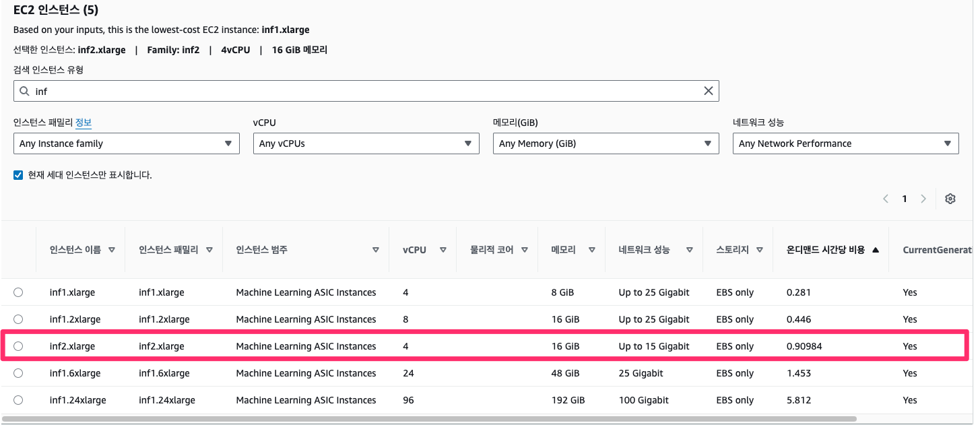This screenshot has width=980, height=427.
Task: Reverse 온디맨드 시간당 비용 sort arrow
Action: click(876, 250)
